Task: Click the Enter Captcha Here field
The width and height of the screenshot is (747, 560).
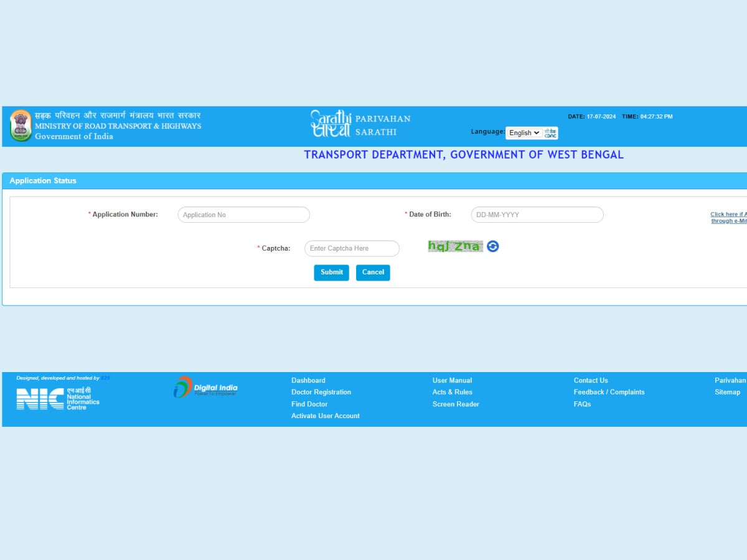Action: [x=352, y=248]
